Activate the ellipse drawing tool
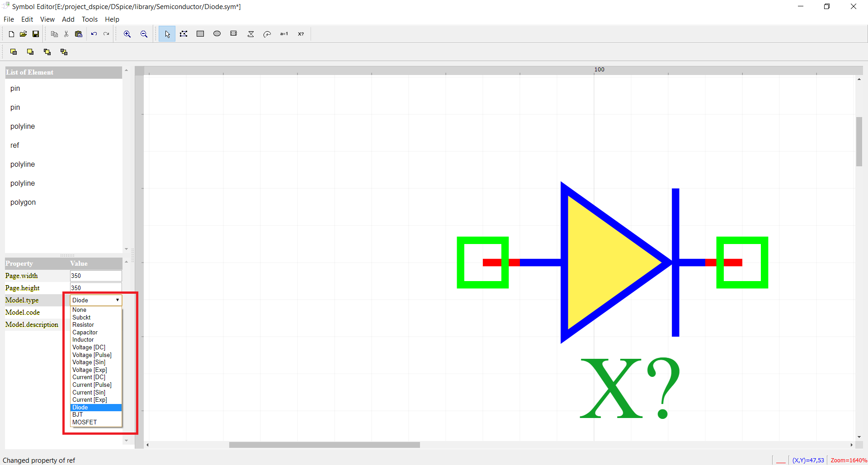Viewport: 868px width, 465px height. coord(217,33)
